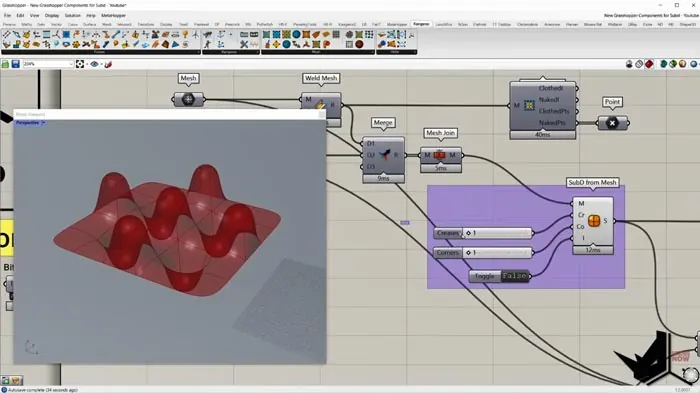Click the spiral icon in second ribbon row
Screen dimensions: 700x393
(185, 44)
